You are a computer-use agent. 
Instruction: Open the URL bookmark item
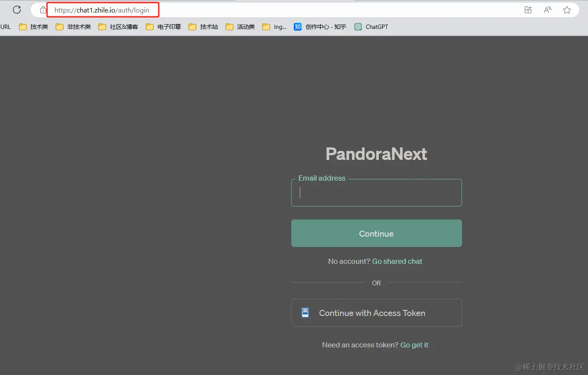(x=6, y=27)
